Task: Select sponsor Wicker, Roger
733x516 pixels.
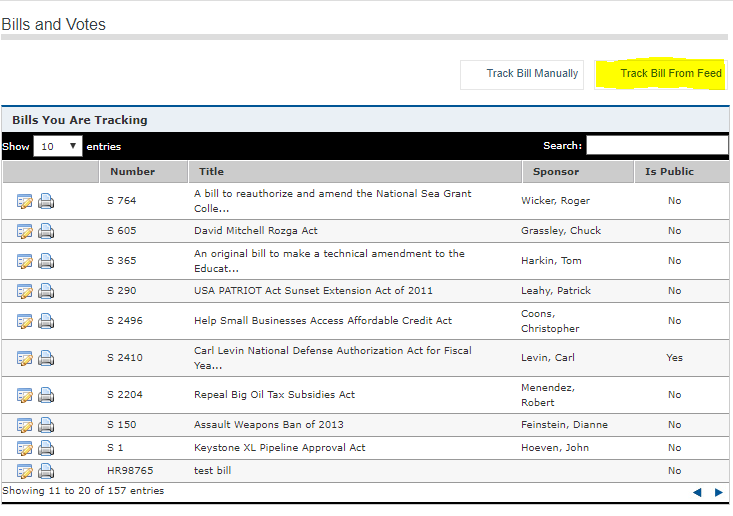Action: (x=555, y=201)
